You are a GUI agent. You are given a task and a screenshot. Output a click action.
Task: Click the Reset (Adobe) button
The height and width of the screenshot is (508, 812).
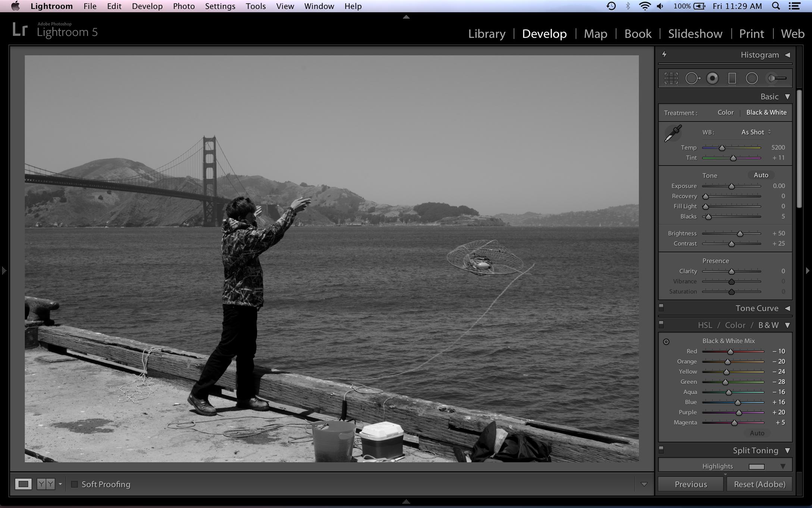(759, 484)
